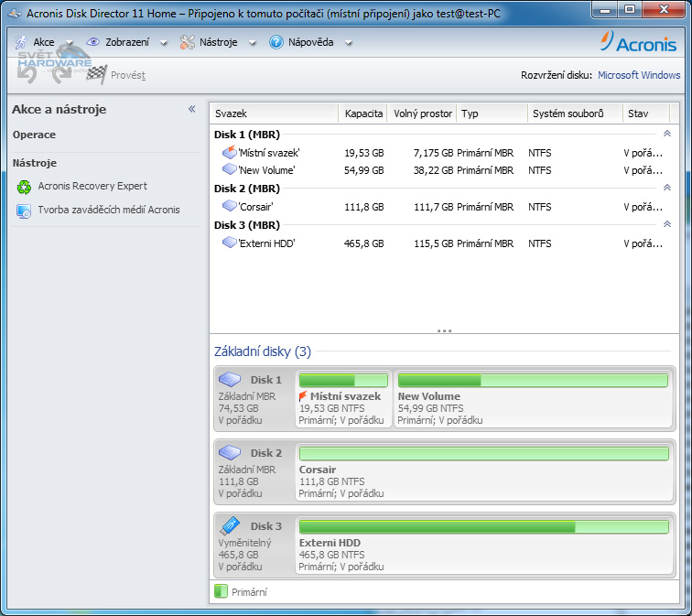Click the 465,8 GB capacity cell in list
This screenshot has height=616, width=692.
[364, 243]
